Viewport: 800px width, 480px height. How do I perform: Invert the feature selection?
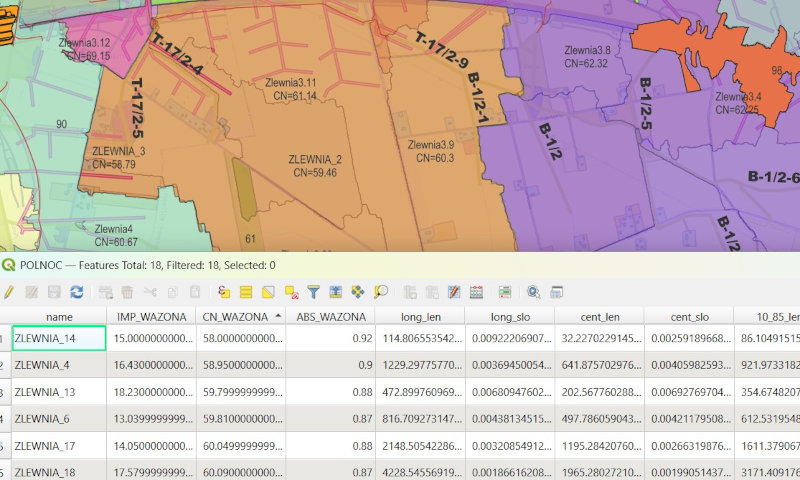[x=268, y=292]
